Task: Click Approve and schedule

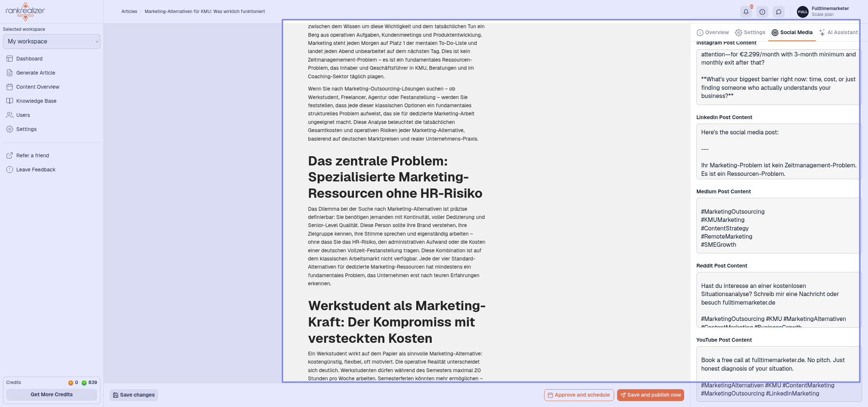Action: click(x=579, y=395)
